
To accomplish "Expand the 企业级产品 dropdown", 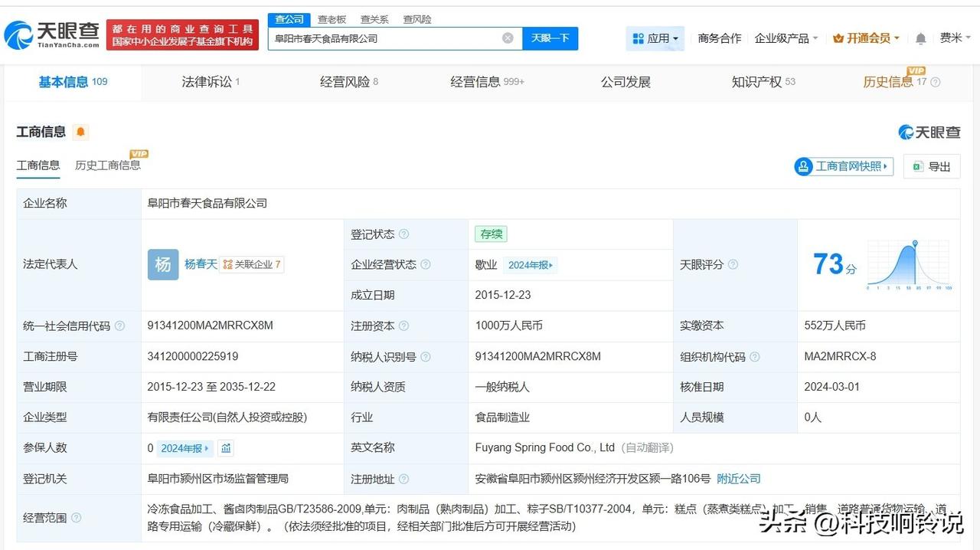I will (786, 38).
